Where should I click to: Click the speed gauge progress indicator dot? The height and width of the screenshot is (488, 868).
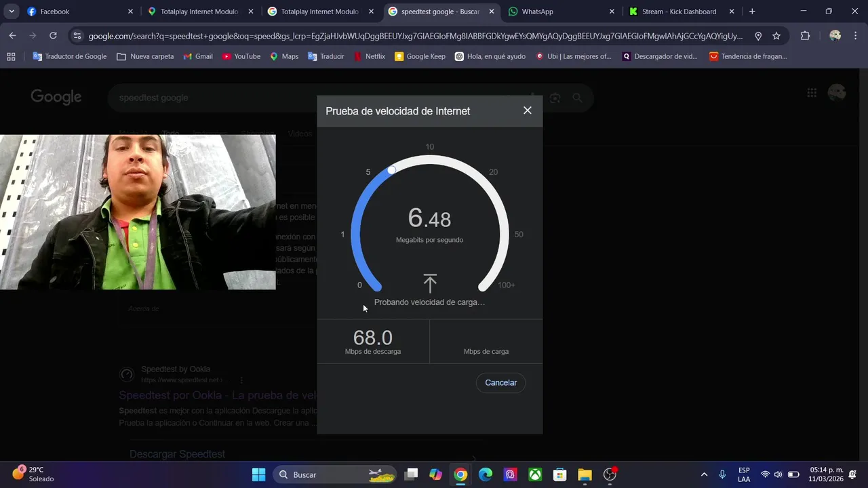pyautogui.click(x=391, y=169)
